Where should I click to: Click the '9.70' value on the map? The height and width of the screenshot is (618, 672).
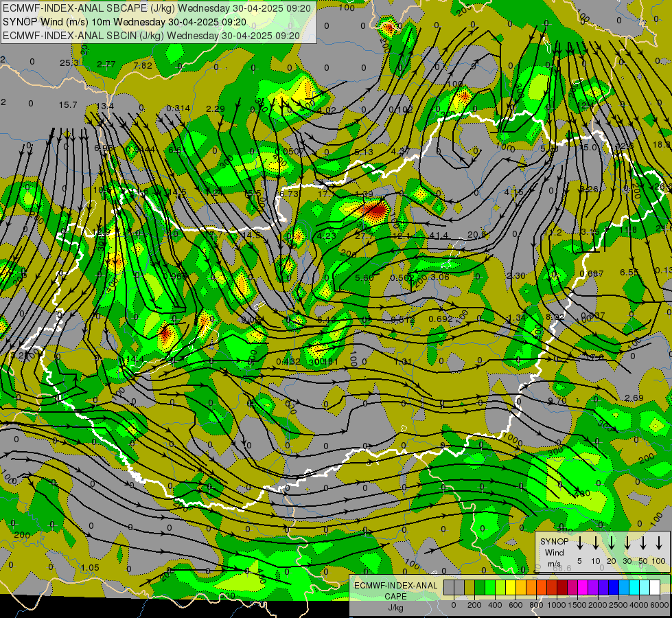(557, 400)
